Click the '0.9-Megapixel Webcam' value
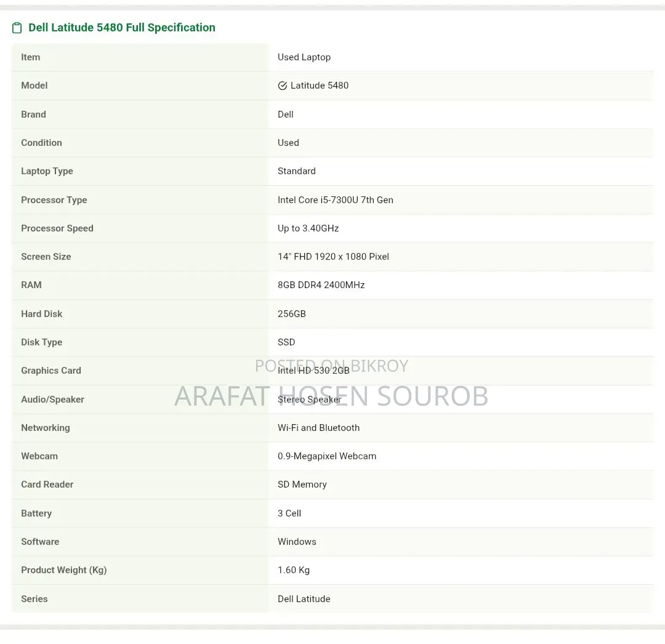Screen dimensions: 665x644 327,457
